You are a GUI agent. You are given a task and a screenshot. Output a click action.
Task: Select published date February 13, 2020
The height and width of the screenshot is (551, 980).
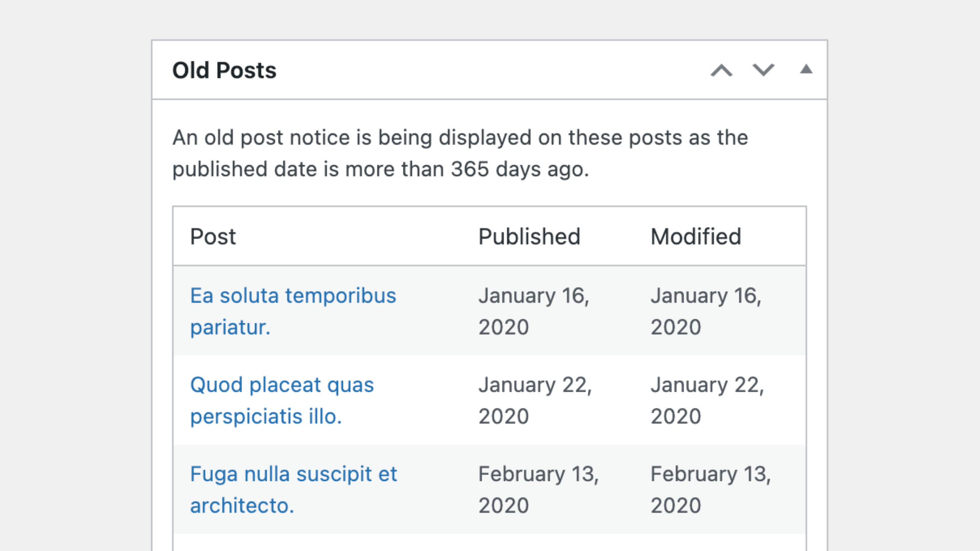coord(539,490)
